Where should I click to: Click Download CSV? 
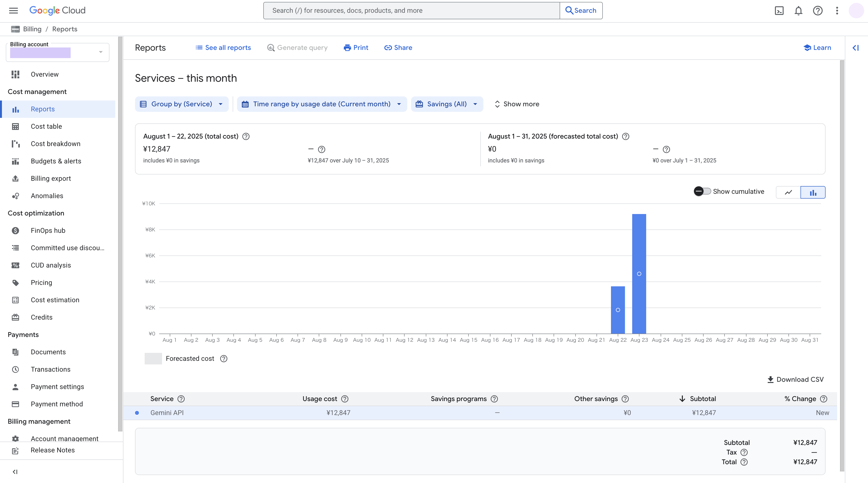pyautogui.click(x=795, y=380)
